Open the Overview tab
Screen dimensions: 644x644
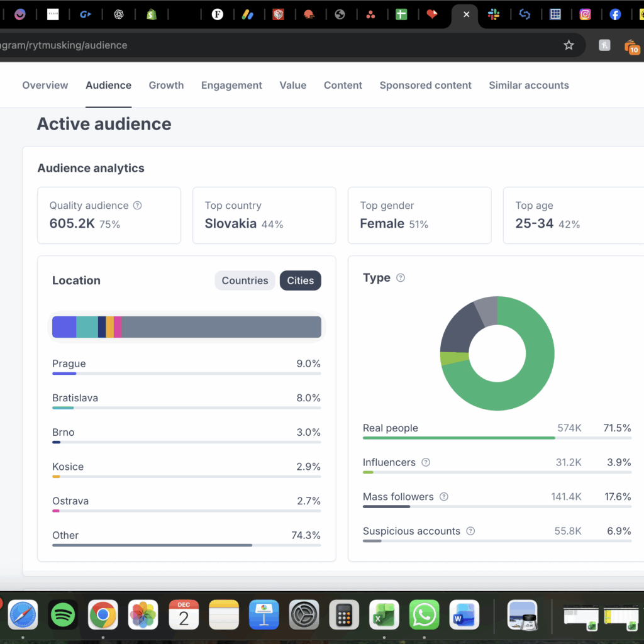[45, 86]
